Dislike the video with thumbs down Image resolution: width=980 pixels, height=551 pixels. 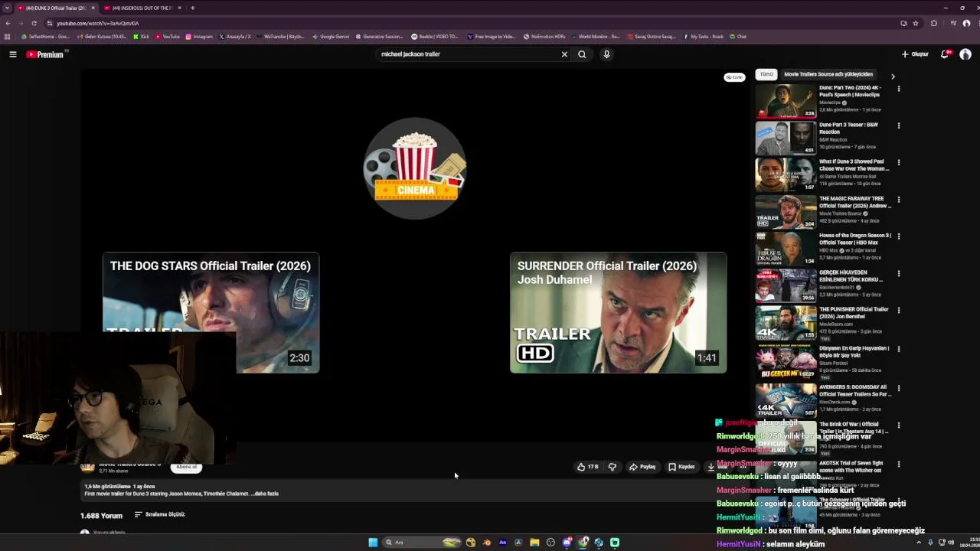[612, 467]
